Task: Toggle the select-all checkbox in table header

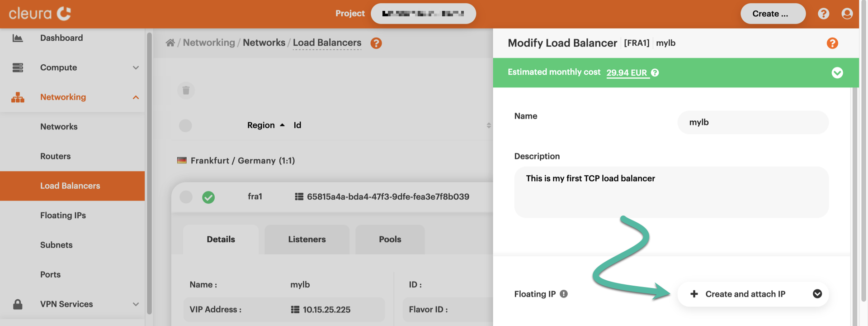Action: tap(185, 125)
